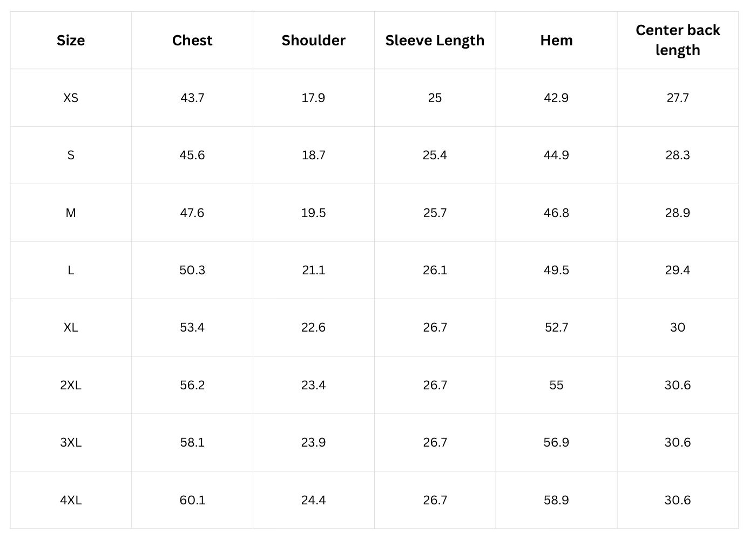756x540 pixels.
Task: Select the XS size row label
Action: [71, 98]
